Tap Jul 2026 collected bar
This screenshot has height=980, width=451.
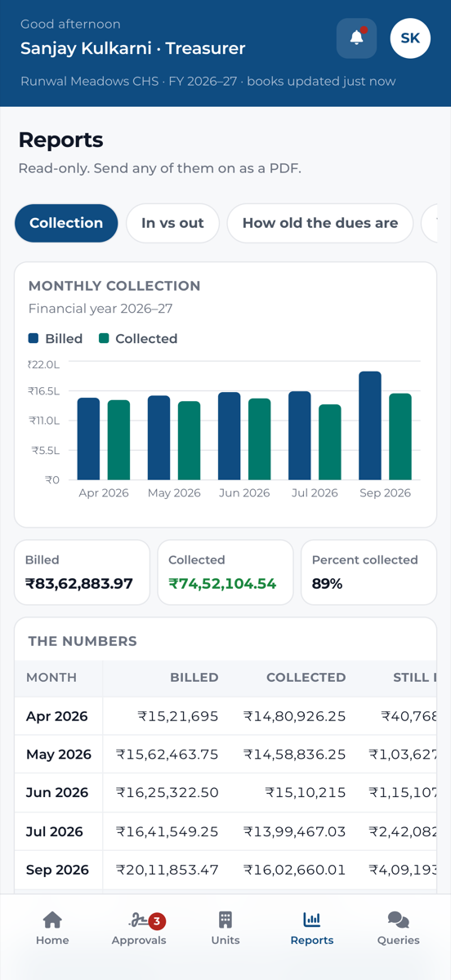[330, 442]
